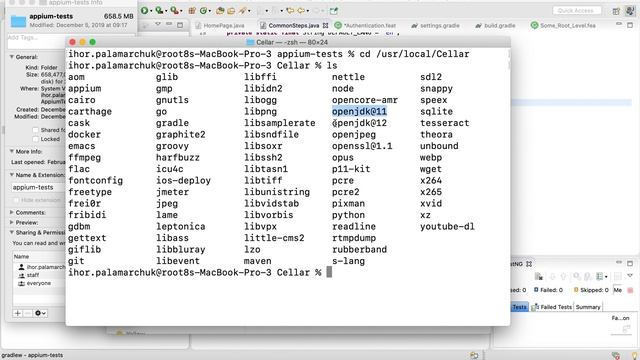Click the Coverage run icon in Eclipse toolbar
This screenshot has height=360, width=640.
pyautogui.click(x=159, y=11)
